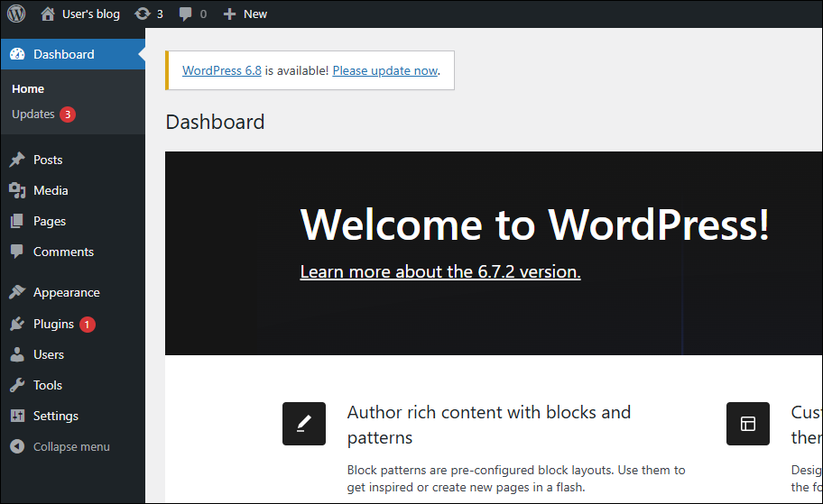Click the Posts pushpin icon
The height and width of the screenshot is (504, 823).
click(x=17, y=160)
